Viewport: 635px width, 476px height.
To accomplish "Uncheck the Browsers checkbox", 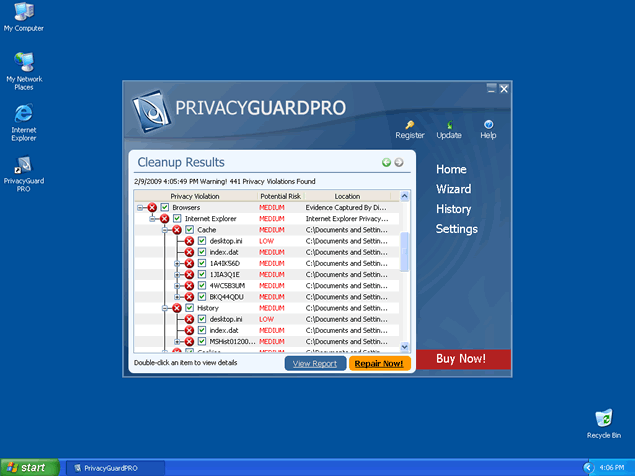I will 165,207.
